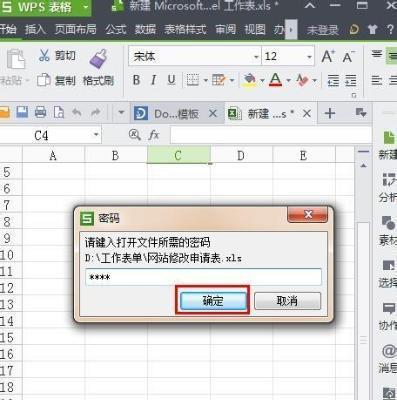Open the font color dropdown arrow
397x400 pixels.
(x=288, y=80)
